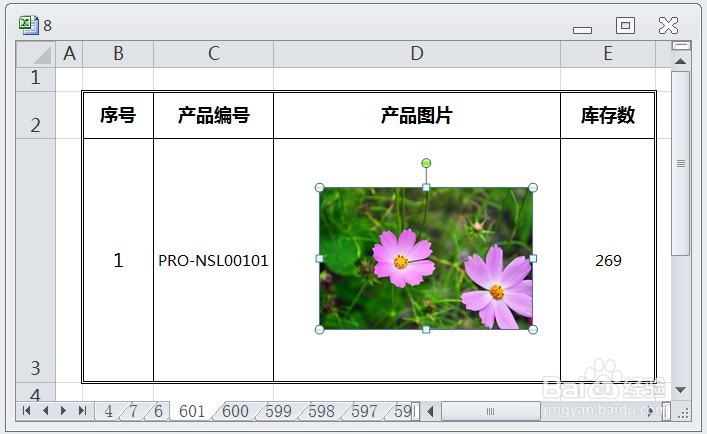The width and height of the screenshot is (707, 434).
Task: Click the picture's left-middle resize handle
Action: [319, 258]
